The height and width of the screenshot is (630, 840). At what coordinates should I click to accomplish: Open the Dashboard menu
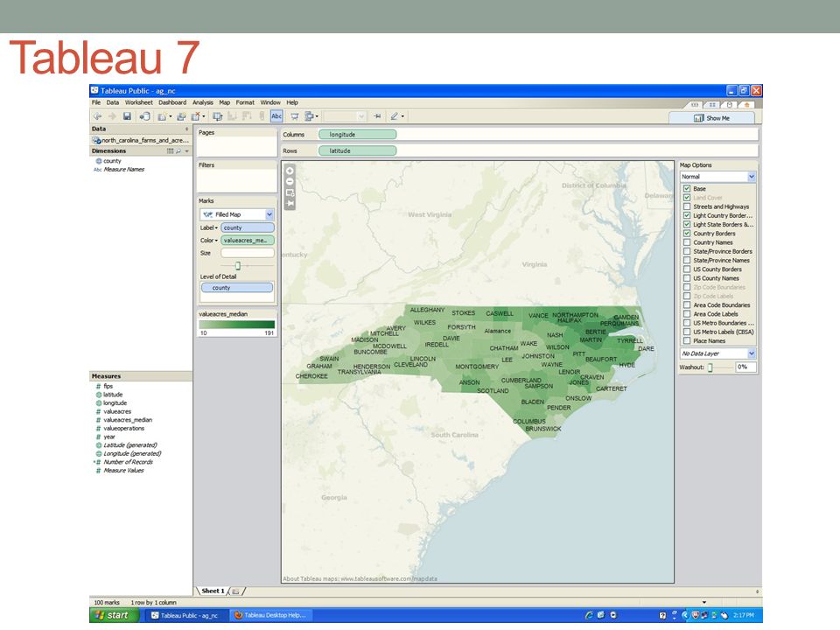click(172, 102)
